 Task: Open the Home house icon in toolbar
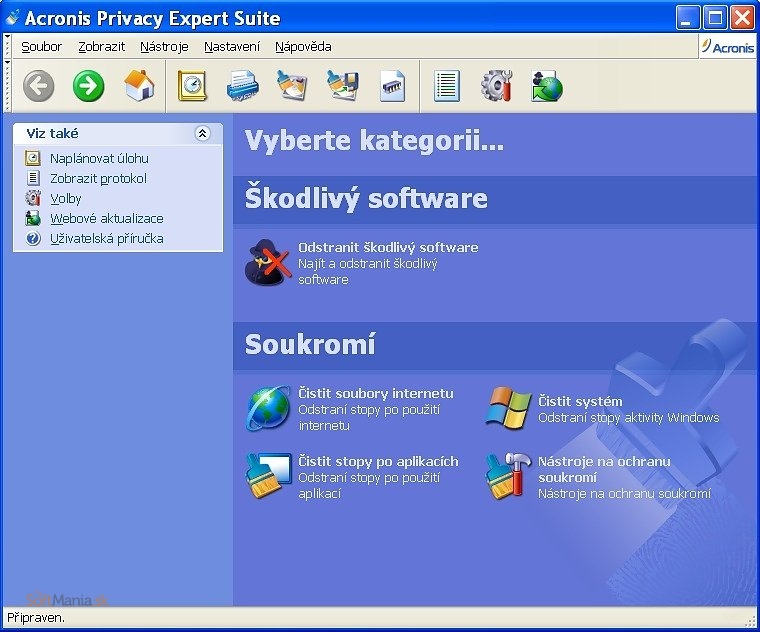click(x=140, y=85)
